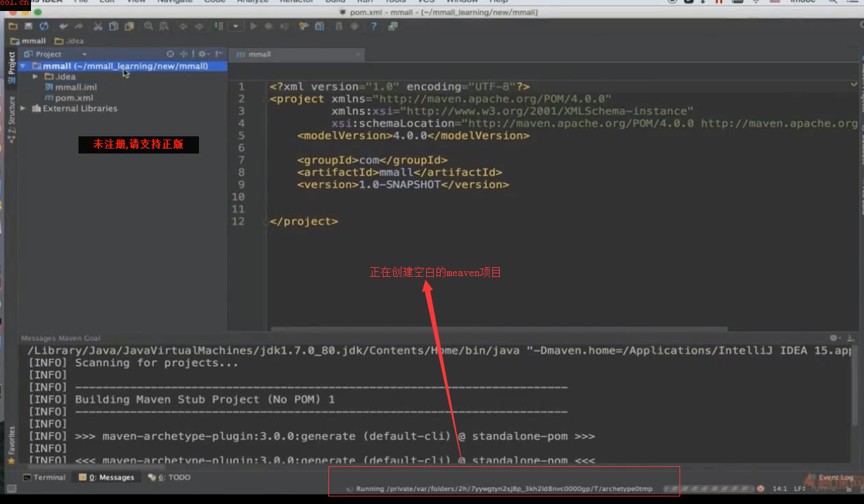
Task: Select pom.xml in the project tree
Action: (x=69, y=98)
